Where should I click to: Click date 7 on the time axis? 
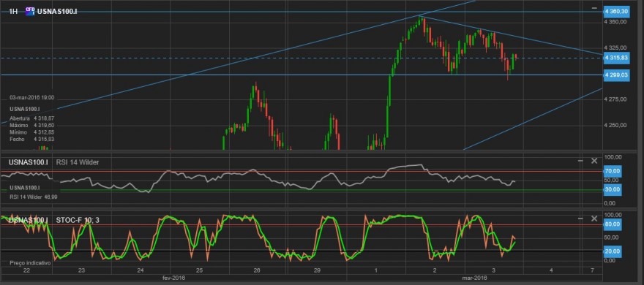coord(592,270)
